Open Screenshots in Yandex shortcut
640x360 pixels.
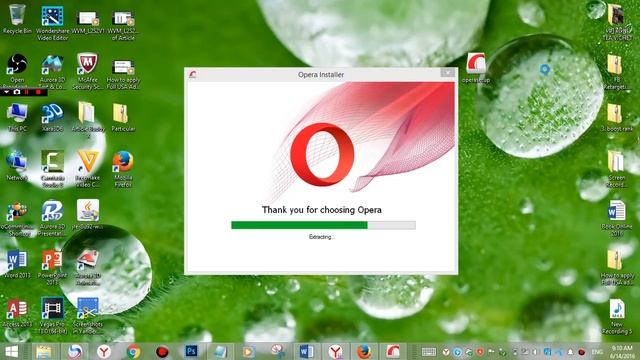click(88, 316)
